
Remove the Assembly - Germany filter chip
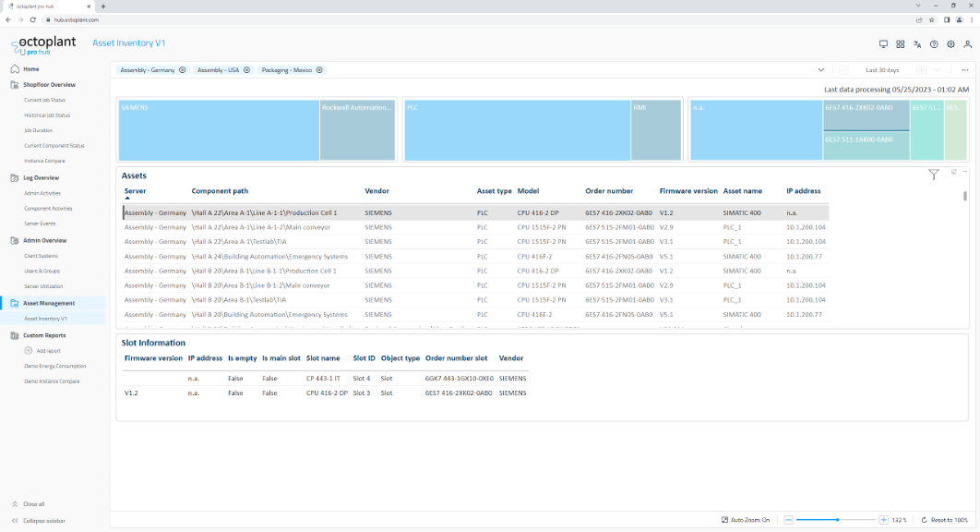(183, 70)
